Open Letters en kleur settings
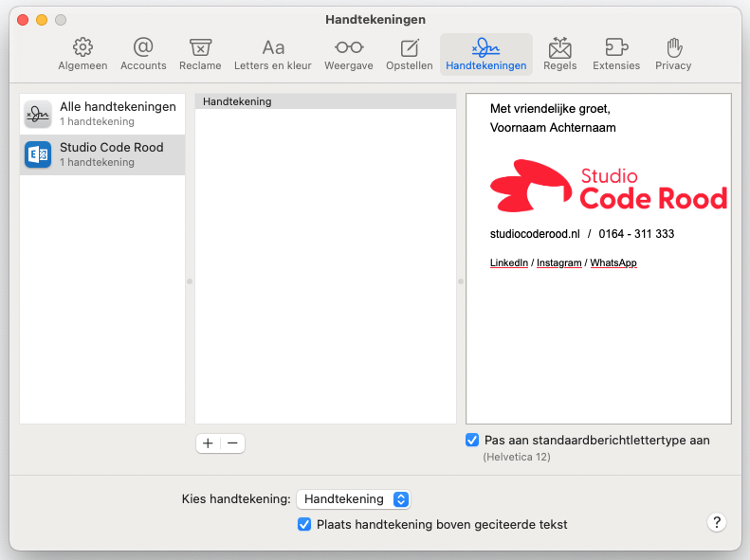Viewport: 750px width, 560px height. click(273, 54)
